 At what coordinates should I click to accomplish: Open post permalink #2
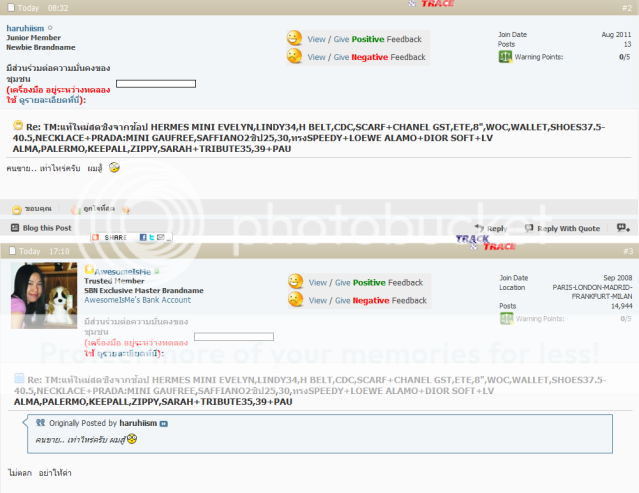point(624,6)
